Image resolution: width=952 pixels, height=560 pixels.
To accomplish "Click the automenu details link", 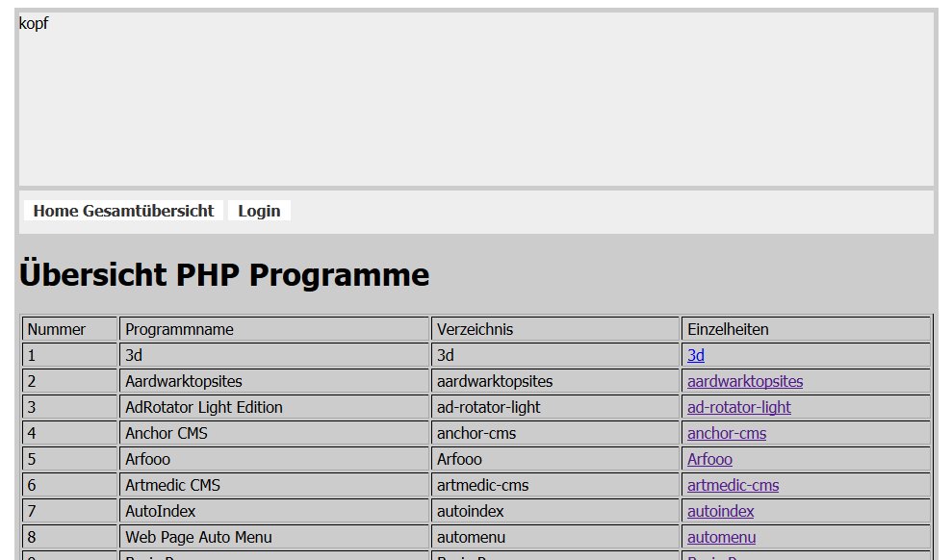I will (x=721, y=537).
